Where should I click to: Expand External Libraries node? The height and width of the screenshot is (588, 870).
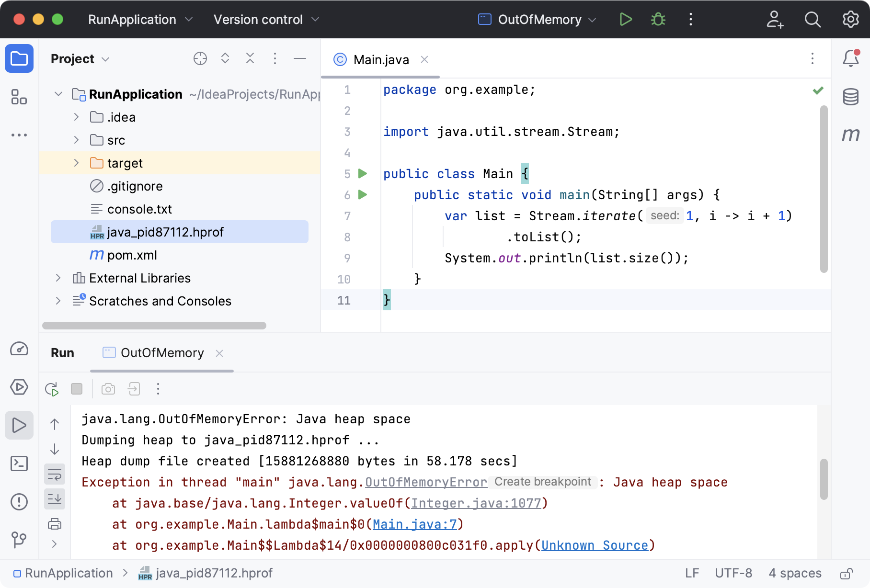point(58,278)
